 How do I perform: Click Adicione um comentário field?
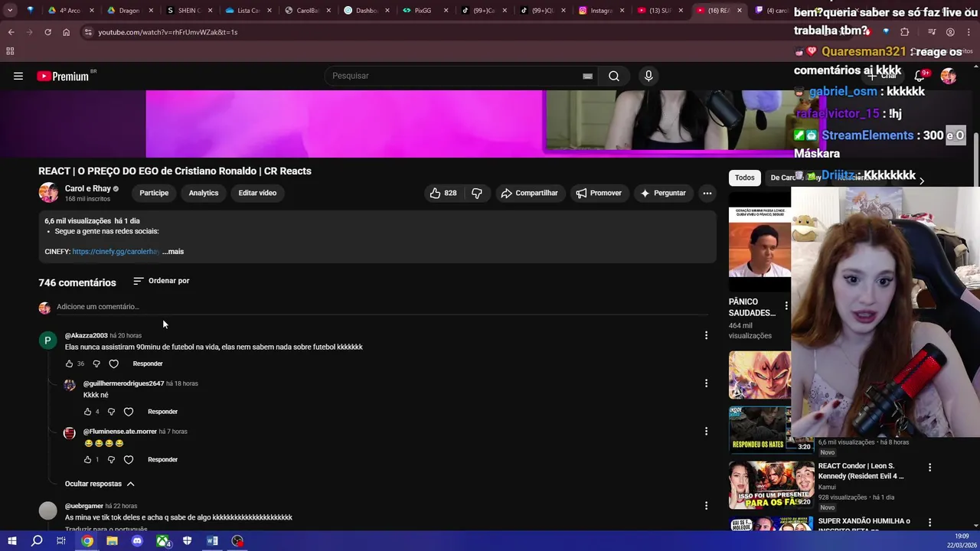pos(381,307)
